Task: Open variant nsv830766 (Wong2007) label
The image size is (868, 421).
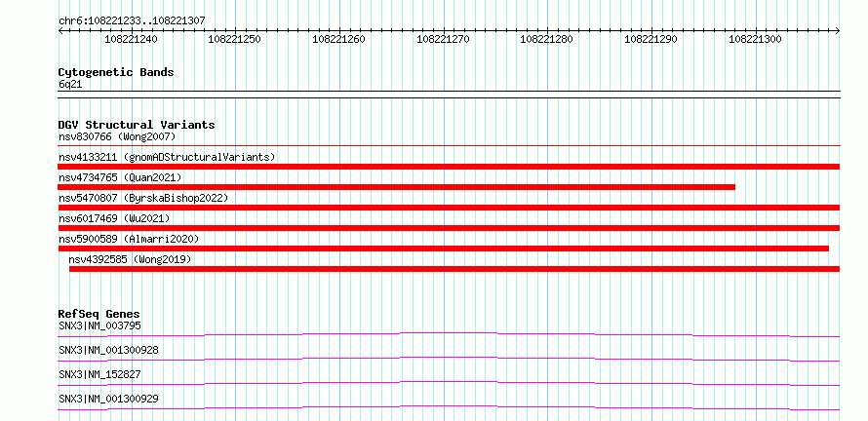Action: [x=117, y=136]
